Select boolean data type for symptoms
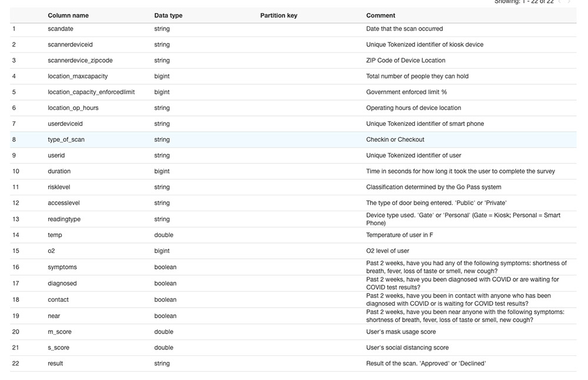This screenshot has width=588, height=380. tap(165, 267)
